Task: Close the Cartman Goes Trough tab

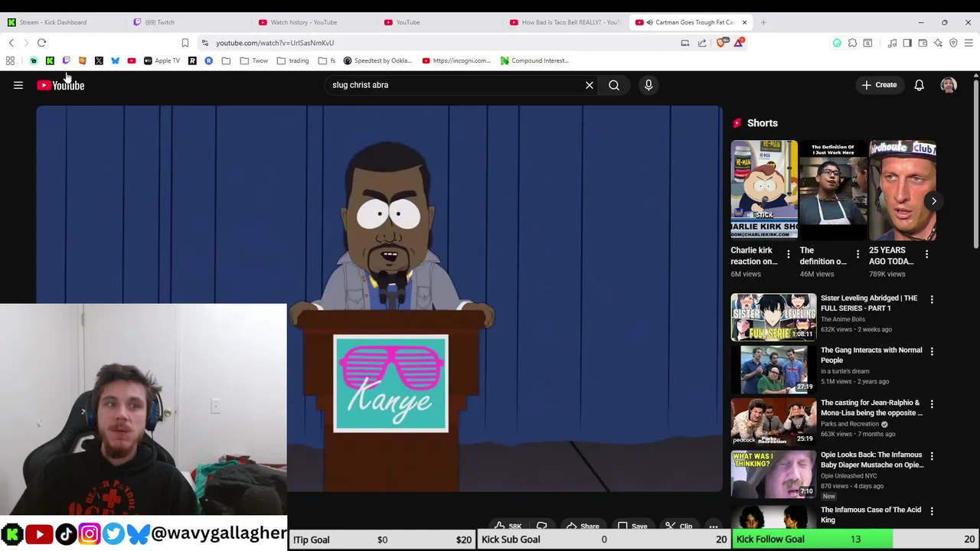Action: click(744, 22)
